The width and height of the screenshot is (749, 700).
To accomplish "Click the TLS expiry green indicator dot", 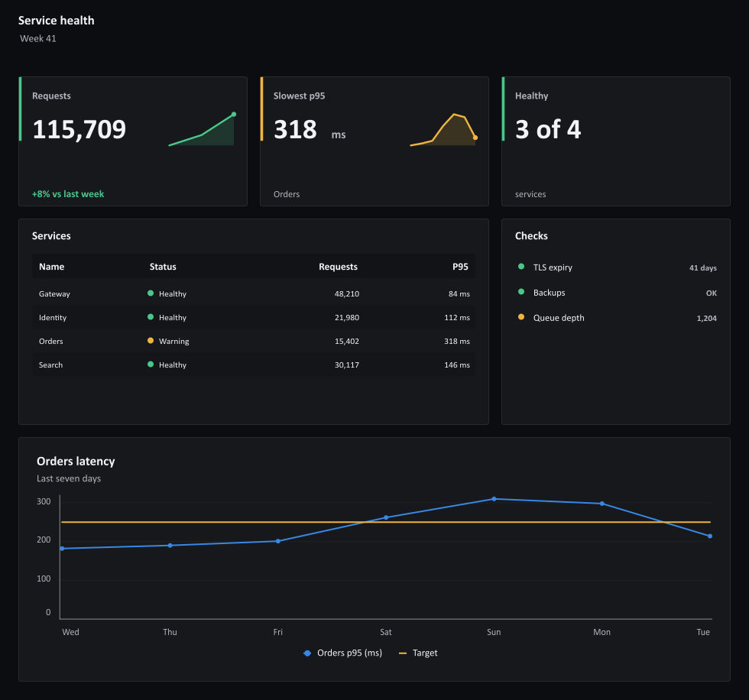I will coord(521,267).
